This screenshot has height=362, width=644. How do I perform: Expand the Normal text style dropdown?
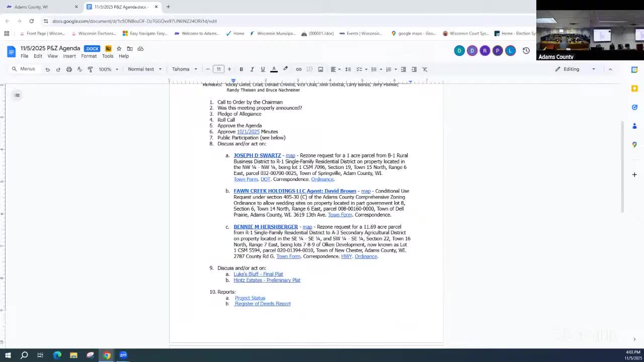pyautogui.click(x=144, y=69)
